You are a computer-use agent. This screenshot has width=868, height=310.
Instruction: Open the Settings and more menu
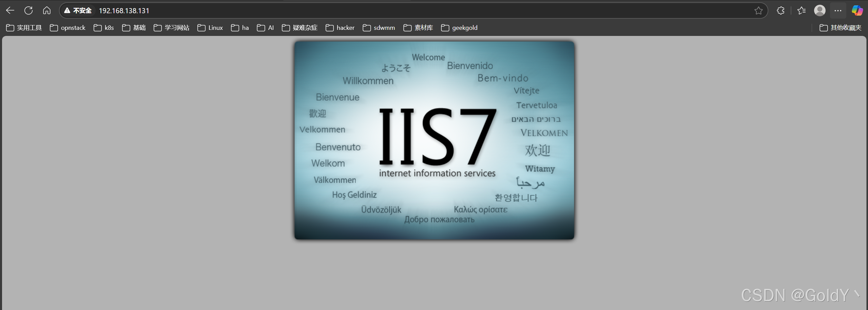838,11
